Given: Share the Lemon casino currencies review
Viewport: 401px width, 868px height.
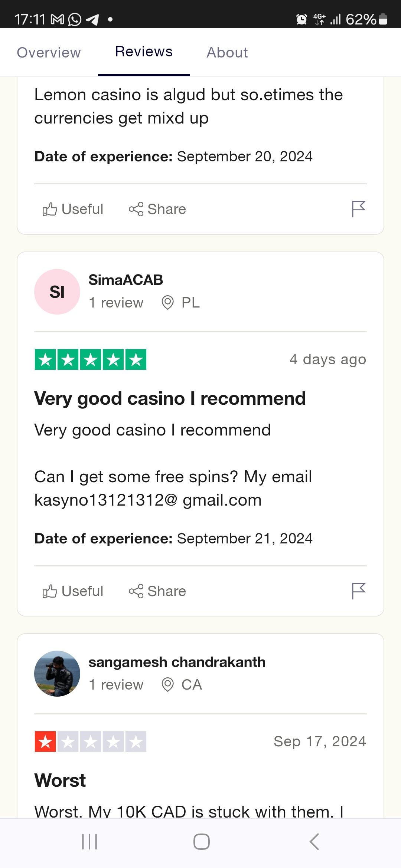Looking at the screenshot, I should pos(157,209).
